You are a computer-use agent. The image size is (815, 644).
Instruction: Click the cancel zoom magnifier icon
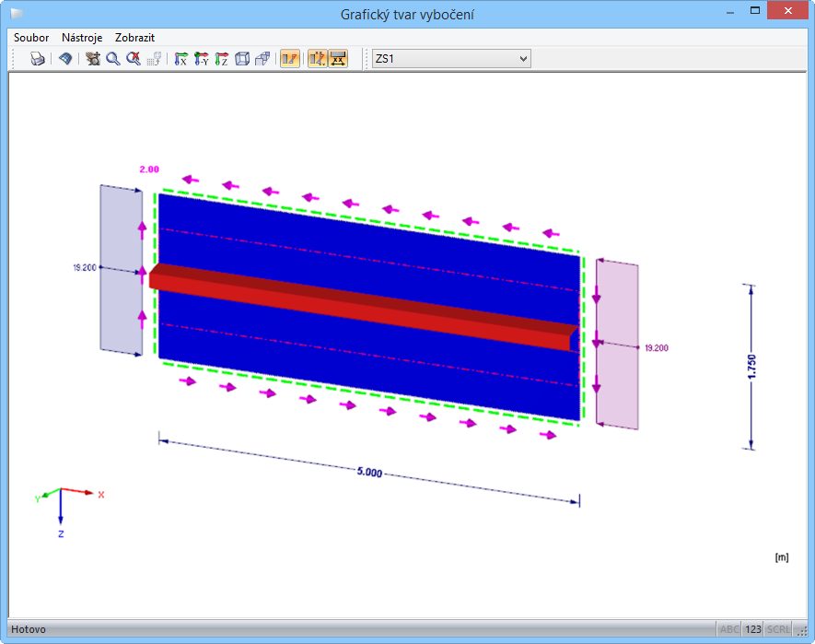coord(134,58)
